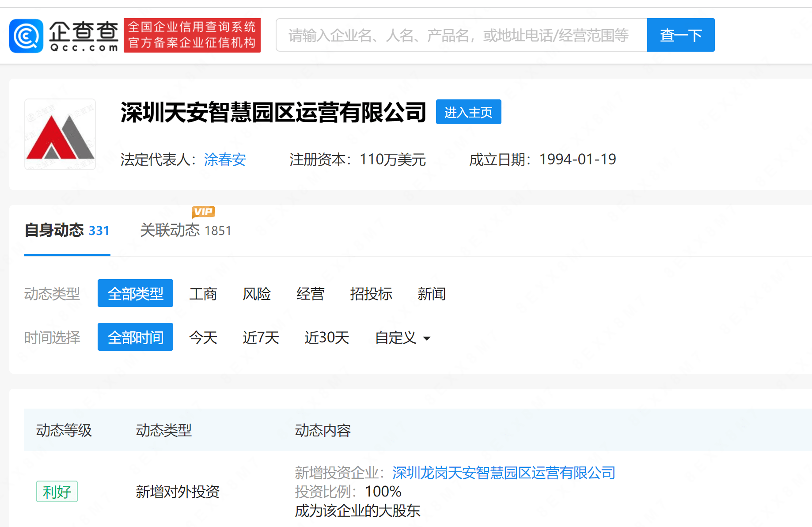Open legal representative 涂春安 link

pyautogui.click(x=225, y=159)
